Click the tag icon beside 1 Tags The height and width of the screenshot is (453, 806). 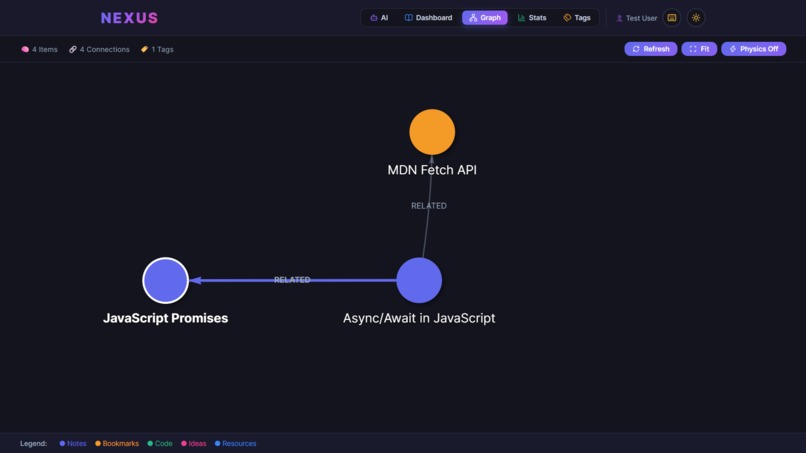pyautogui.click(x=144, y=49)
